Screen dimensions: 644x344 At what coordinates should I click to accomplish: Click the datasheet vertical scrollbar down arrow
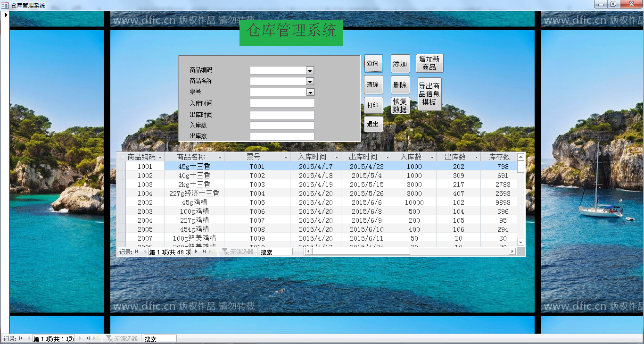[520, 242]
